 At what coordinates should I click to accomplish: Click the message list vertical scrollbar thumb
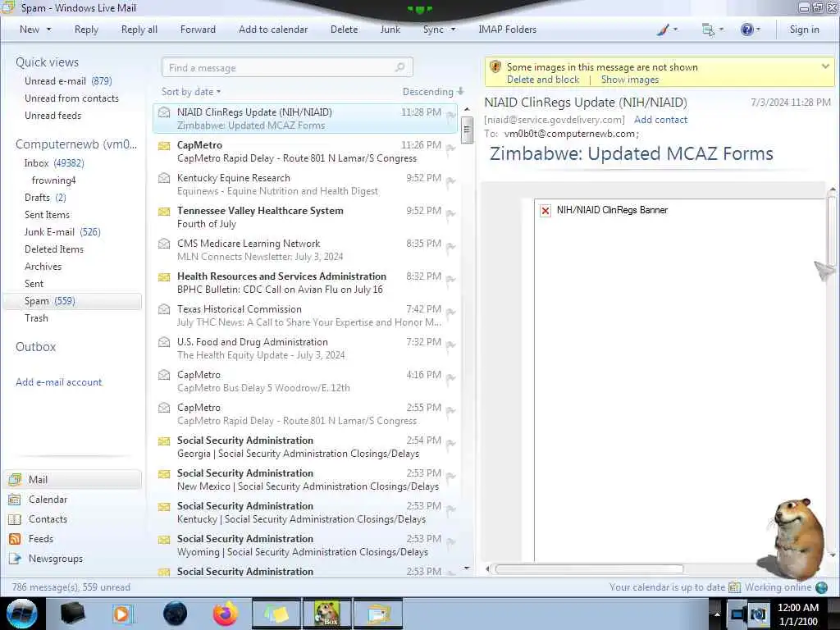pyautogui.click(x=467, y=130)
